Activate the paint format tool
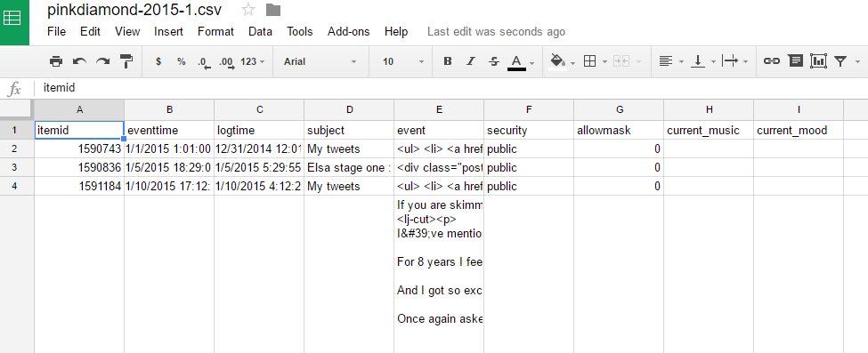 pyautogui.click(x=126, y=61)
